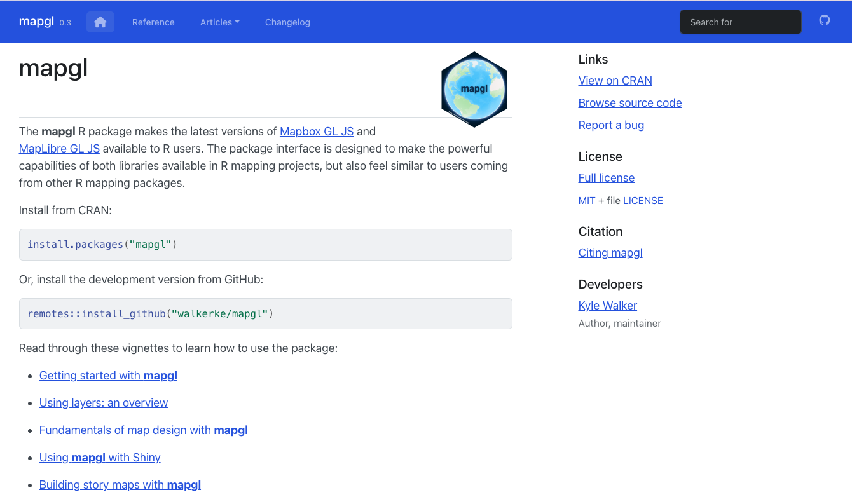Open Kyle Walker developer link
Screen dimensions: 852x504
[x=607, y=306]
